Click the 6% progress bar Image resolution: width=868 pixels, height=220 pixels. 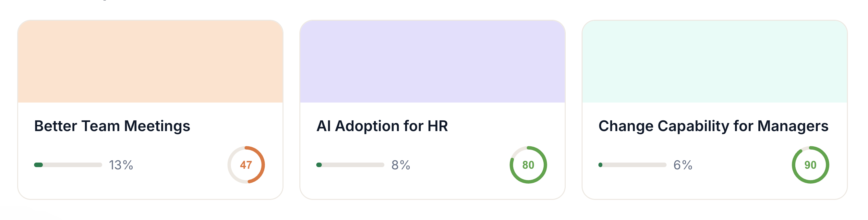[x=633, y=165]
